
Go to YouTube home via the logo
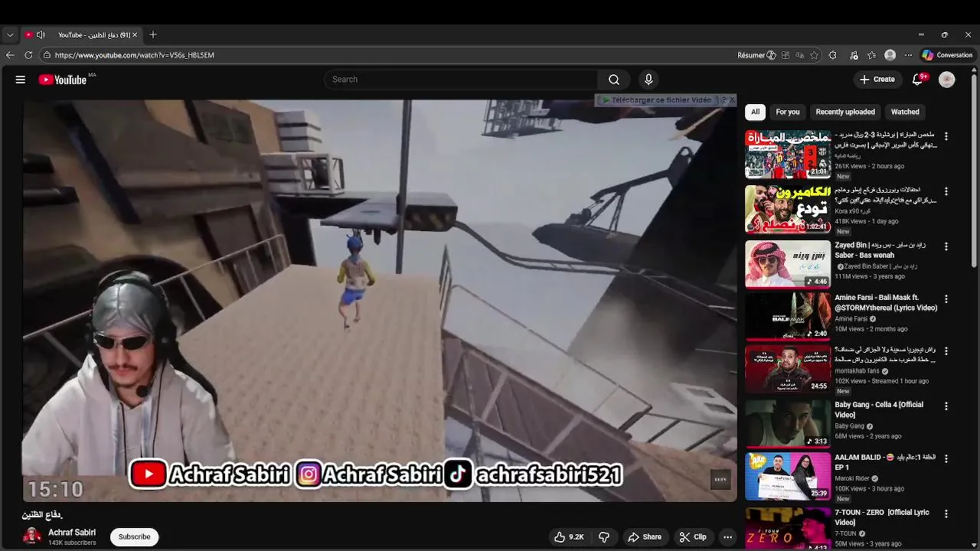pos(63,80)
